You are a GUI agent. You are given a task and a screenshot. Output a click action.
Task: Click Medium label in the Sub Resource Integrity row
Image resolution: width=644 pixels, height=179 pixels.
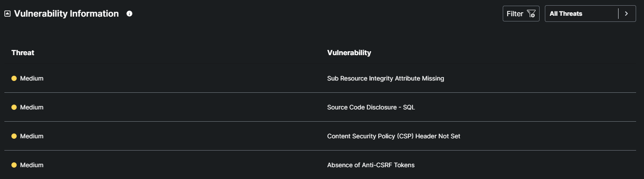(32, 78)
